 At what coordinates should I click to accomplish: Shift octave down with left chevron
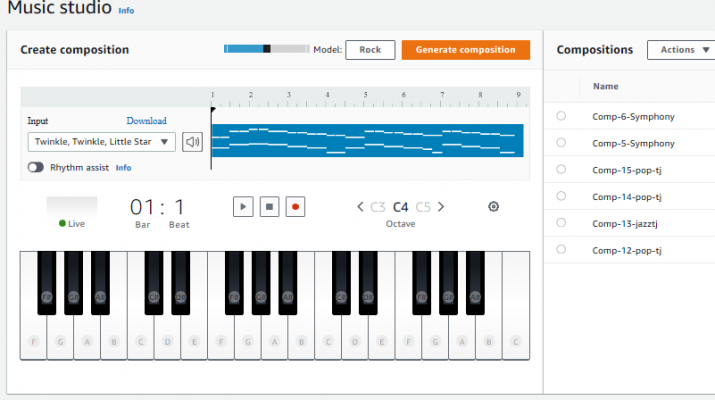coord(360,207)
